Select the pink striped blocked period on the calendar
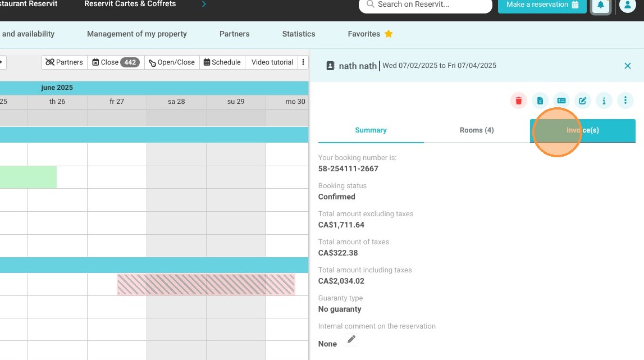Image resolution: width=644 pixels, height=360 pixels. click(x=205, y=284)
